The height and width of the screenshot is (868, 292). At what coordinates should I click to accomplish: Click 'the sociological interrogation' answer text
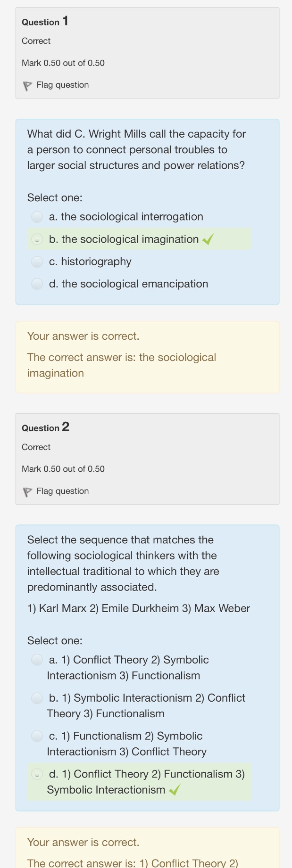pyautogui.click(x=132, y=217)
